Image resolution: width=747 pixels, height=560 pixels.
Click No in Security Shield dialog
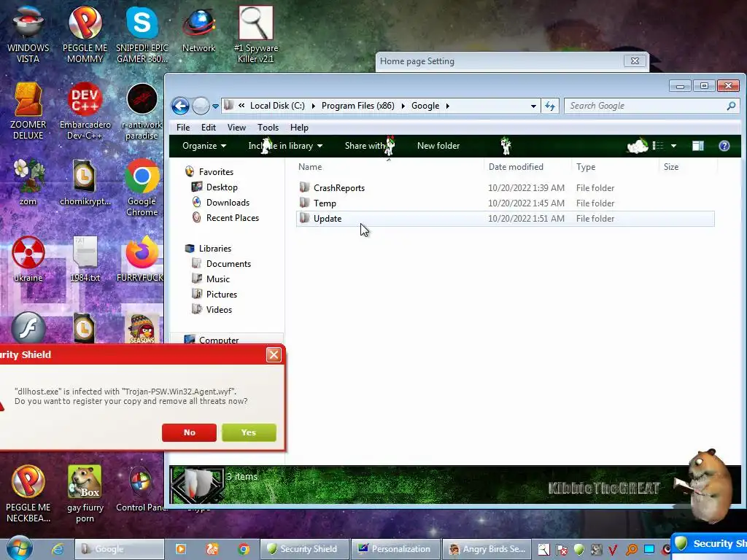(x=189, y=432)
